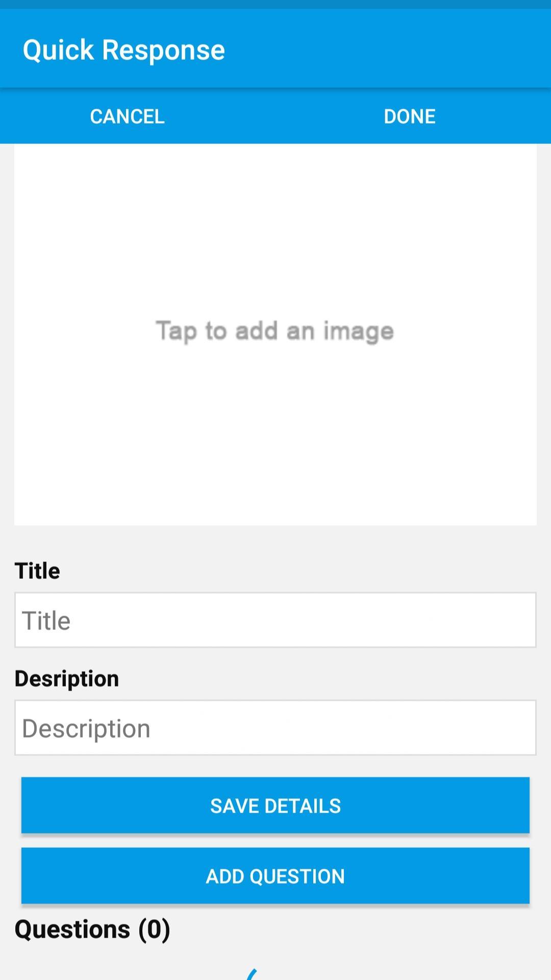
Task: Confirm the form with the DONE option
Action: click(x=410, y=116)
